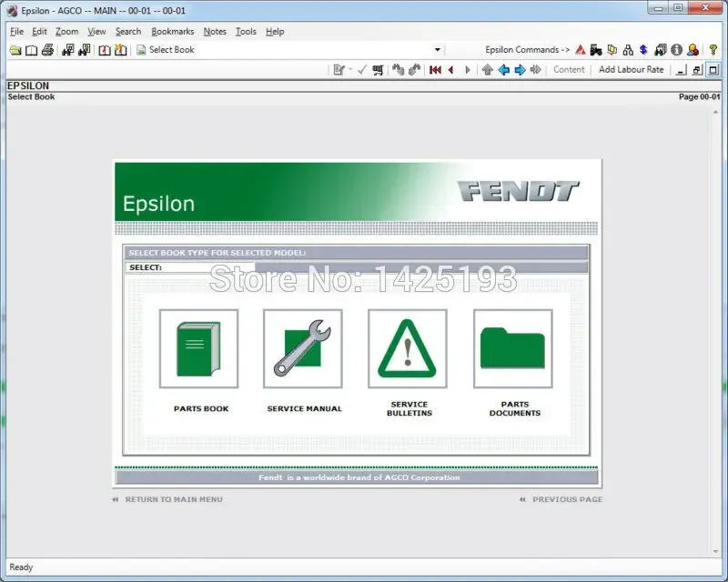Click the red previous page arrow
This screenshot has width=728, height=582.
click(450, 70)
